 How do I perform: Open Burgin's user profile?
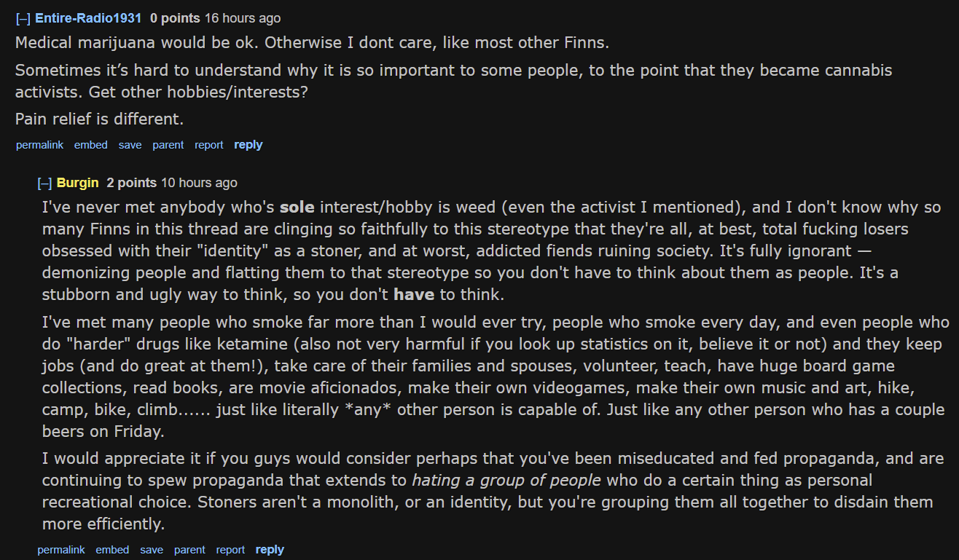[x=78, y=183]
